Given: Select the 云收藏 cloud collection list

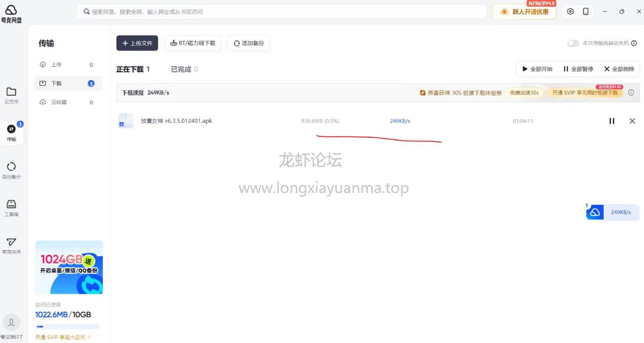Looking at the screenshot, I should coord(69,102).
